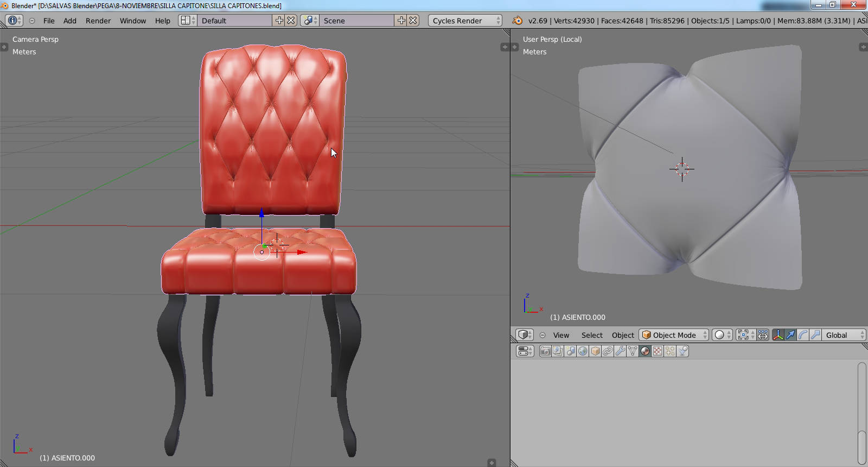868x467 pixels.
Task: Add a new screen layout
Action: (279, 21)
